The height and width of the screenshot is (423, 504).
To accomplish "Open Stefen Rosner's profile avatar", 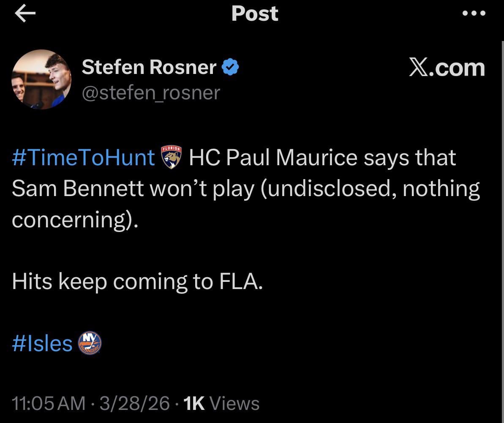I will coord(41,79).
